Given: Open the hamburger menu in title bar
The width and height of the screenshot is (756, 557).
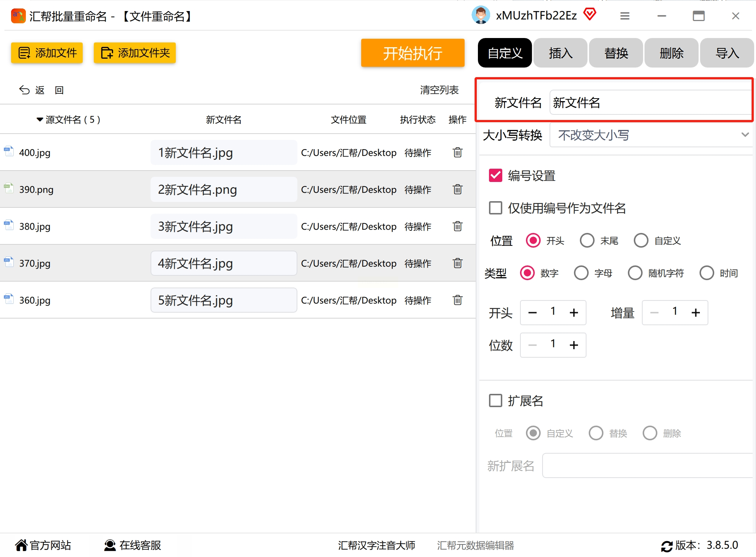Looking at the screenshot, I should pos(625,16).
